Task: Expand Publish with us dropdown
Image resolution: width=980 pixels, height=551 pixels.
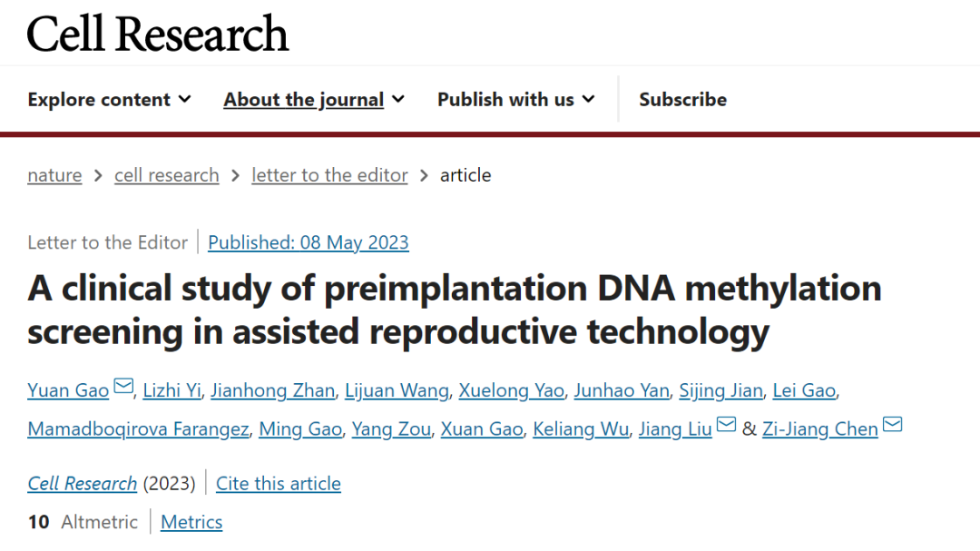Action: coord(516,100)
